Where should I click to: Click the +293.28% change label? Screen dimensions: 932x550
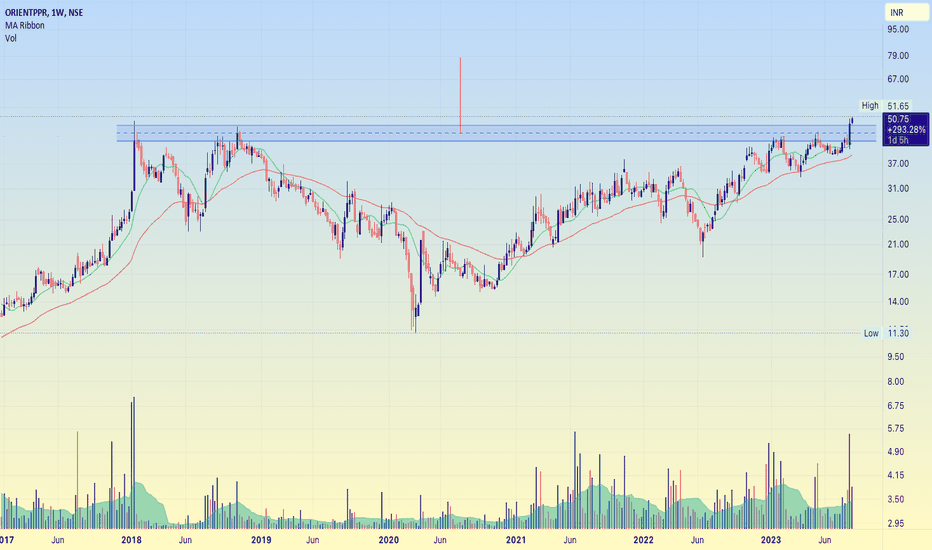click(906, 130)
